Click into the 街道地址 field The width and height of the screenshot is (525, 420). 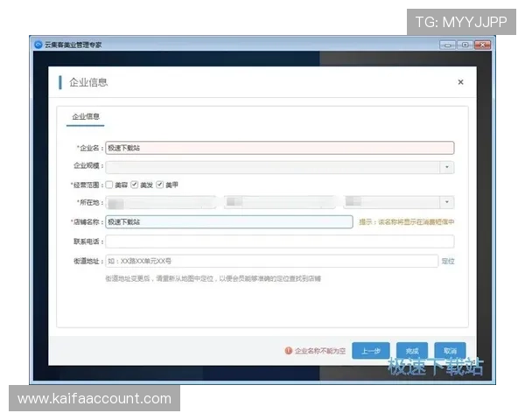coord(272,261)
